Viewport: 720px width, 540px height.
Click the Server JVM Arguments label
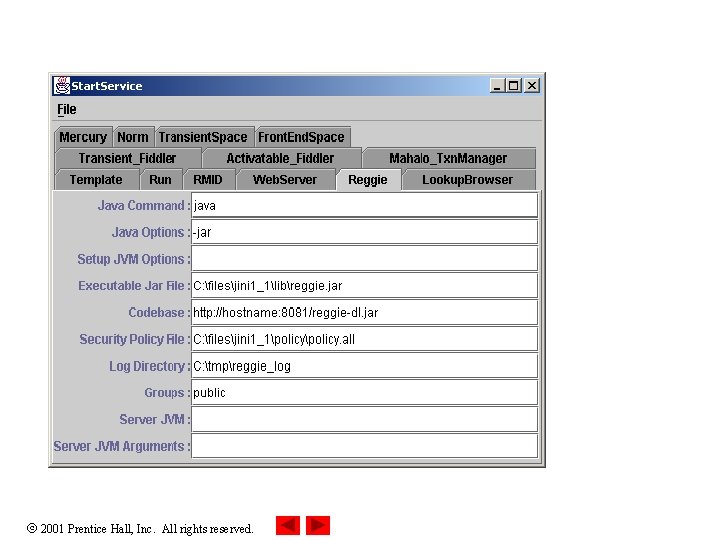(x=121, y=446)
